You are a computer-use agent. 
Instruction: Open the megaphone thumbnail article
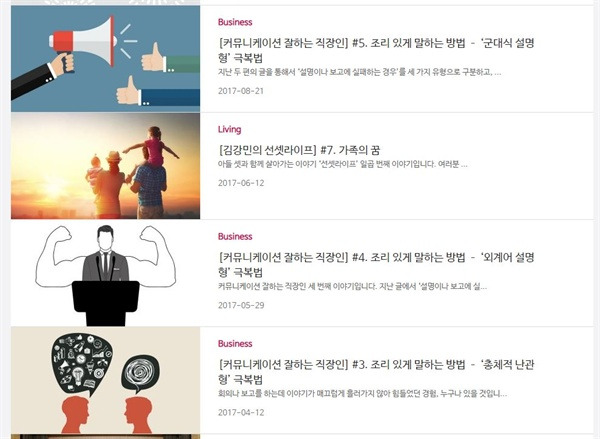pyautogui.click(x=105, y=59)
